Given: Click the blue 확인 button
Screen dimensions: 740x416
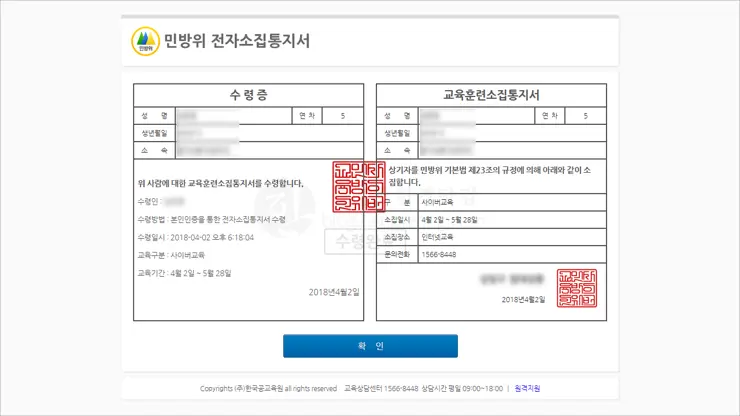Looking at the screenshot, I should click(x=370, y=346).
